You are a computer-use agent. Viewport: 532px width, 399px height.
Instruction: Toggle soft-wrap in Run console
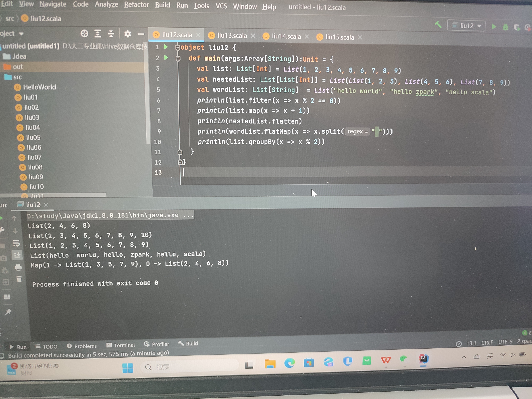tap(16, 243)
